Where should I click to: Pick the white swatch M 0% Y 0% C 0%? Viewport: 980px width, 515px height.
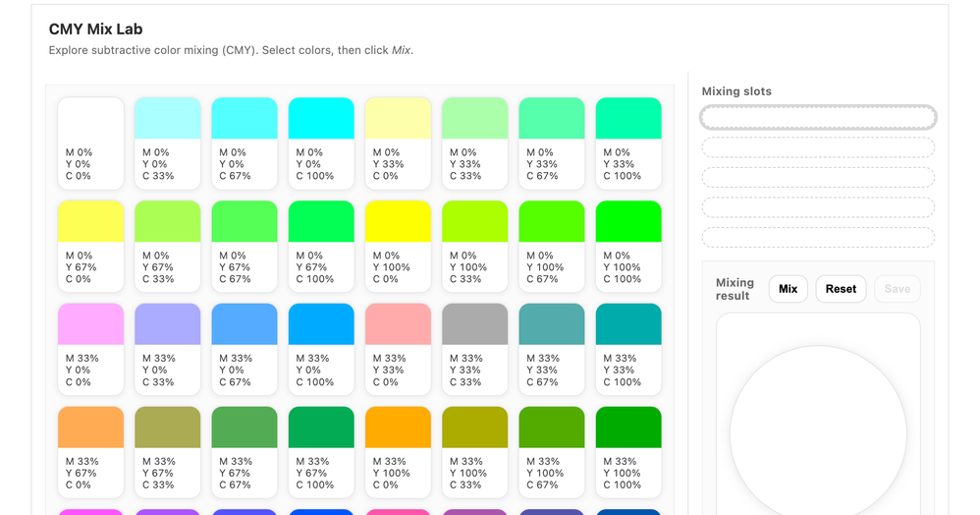pyautogui.click(x=90, y=143)
